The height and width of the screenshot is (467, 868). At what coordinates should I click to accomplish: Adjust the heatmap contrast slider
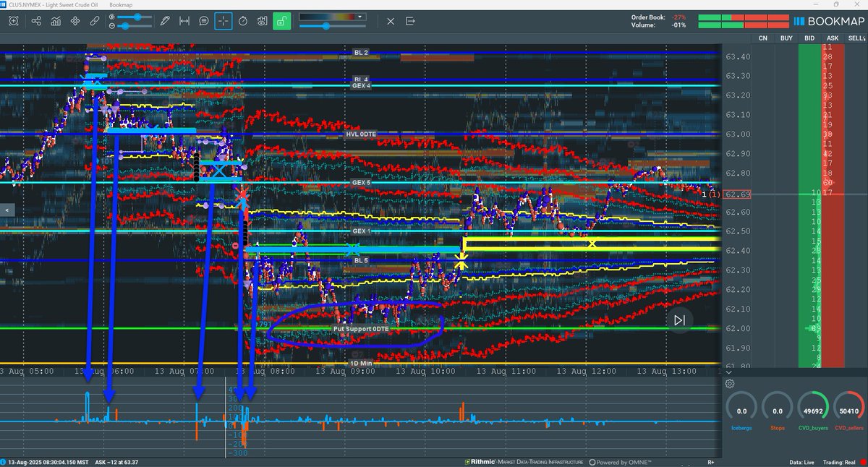pyautogui.click(x=327, y=26)
